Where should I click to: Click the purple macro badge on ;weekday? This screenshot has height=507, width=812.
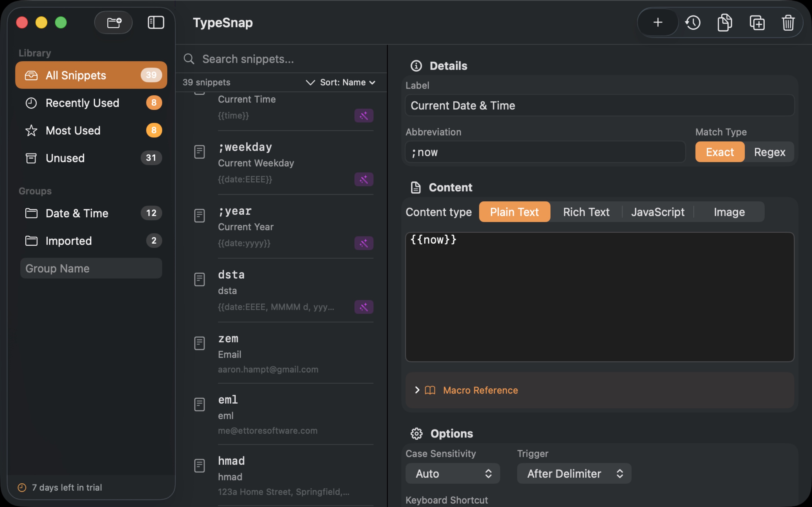click(x=364, y=179)
